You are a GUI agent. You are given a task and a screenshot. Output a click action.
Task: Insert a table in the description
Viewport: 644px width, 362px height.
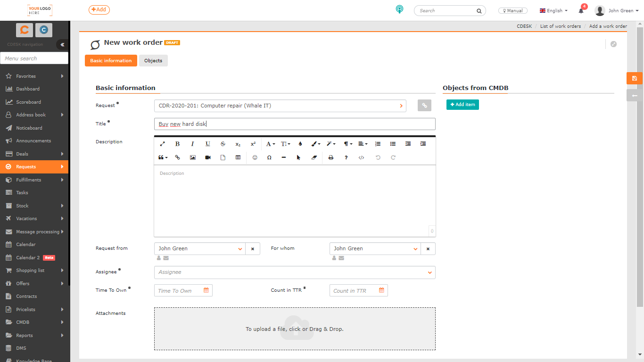238,157
